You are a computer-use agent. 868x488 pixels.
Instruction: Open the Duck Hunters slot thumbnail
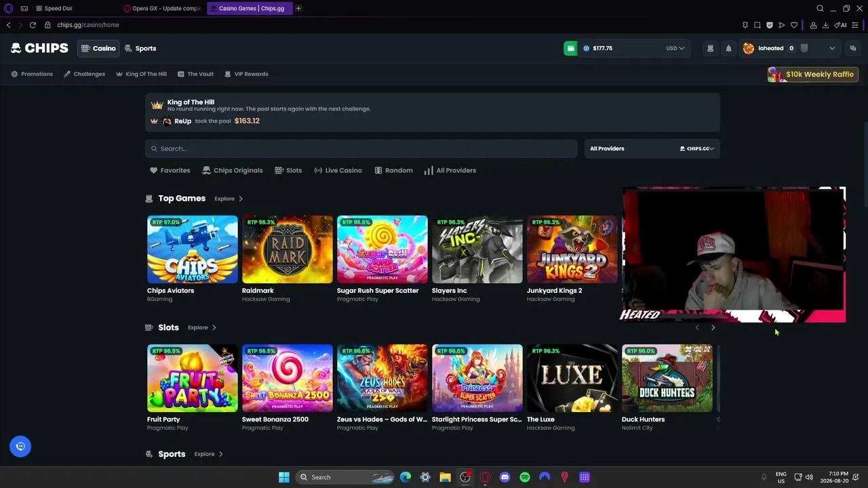coord(667,378)
